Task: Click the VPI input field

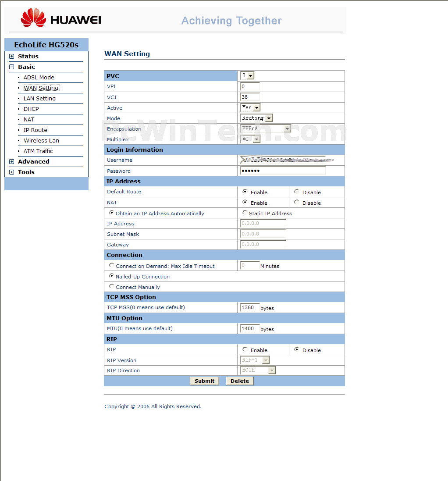Action: coord(250,86)
